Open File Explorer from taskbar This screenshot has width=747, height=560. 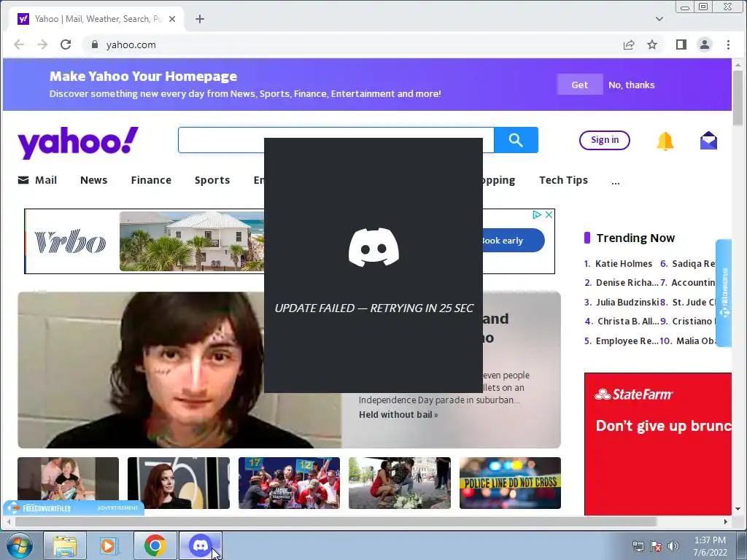pyautogui.click(x=65, y=545)
